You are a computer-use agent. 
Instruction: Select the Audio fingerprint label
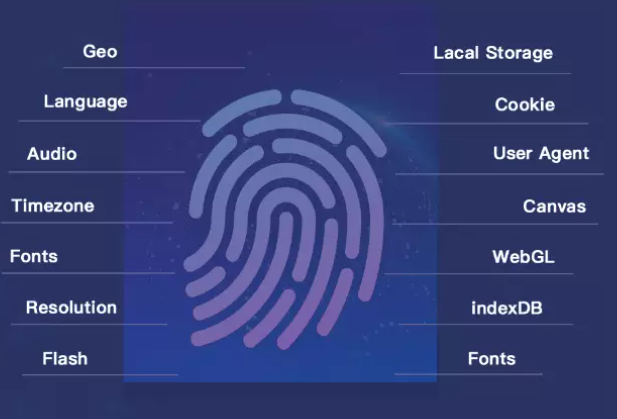pyautogui.click(x=52, y=154)
